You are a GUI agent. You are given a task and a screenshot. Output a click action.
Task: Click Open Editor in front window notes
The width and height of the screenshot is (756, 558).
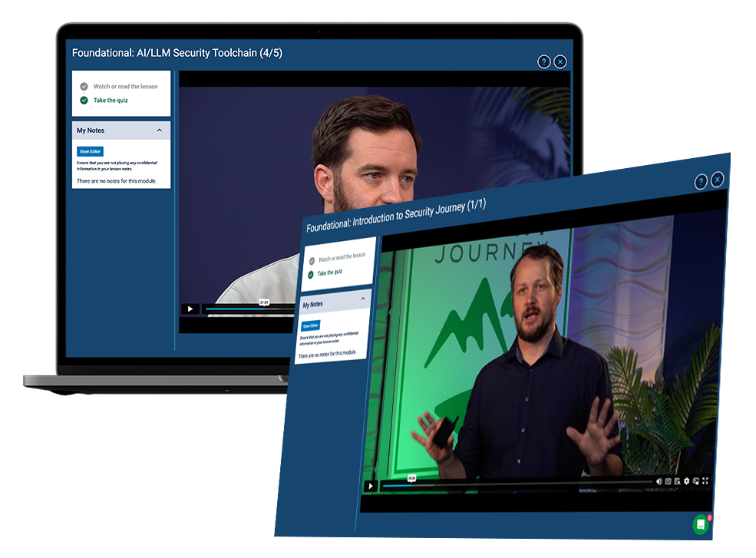click(311, 325)
